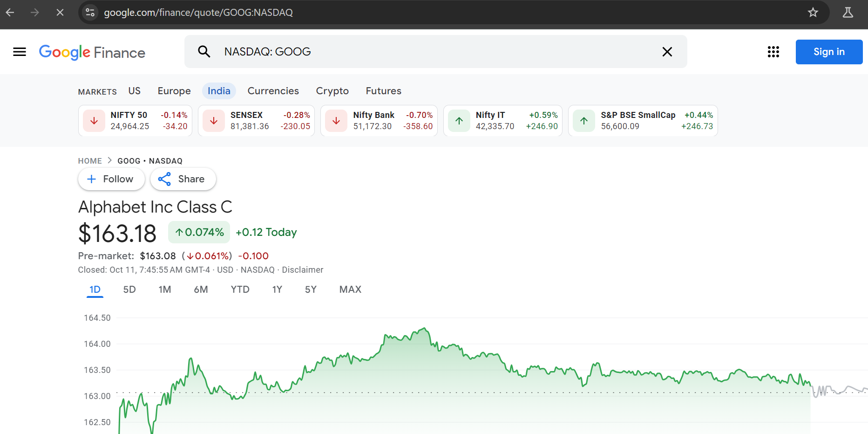
Task: Click the site information icon in address bar
Action: (90, 13)
